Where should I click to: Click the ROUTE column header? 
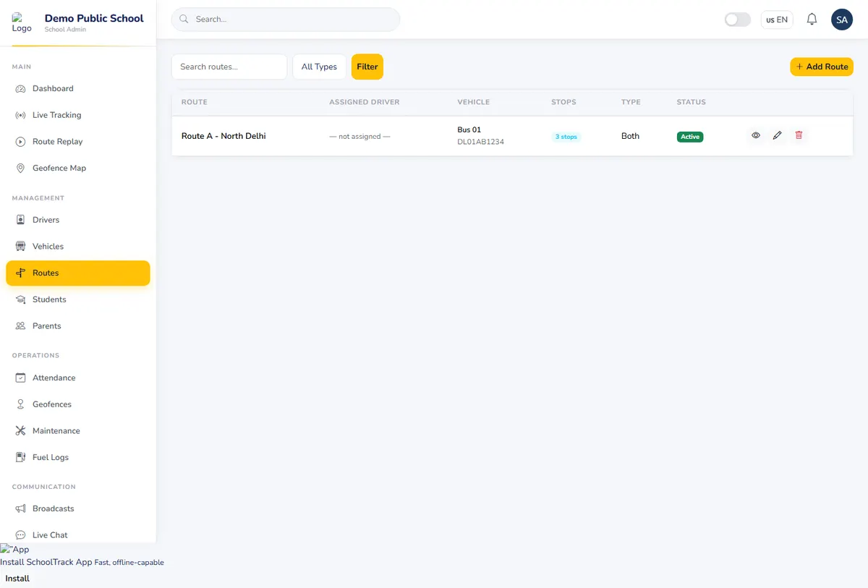[195, 102]
